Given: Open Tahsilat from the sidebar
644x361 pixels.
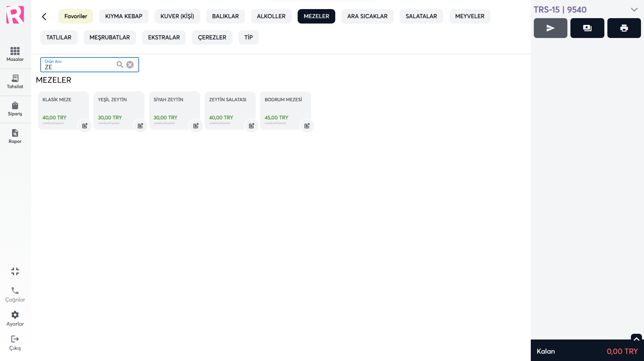Looking at the screenshot, I should (15, 82).
